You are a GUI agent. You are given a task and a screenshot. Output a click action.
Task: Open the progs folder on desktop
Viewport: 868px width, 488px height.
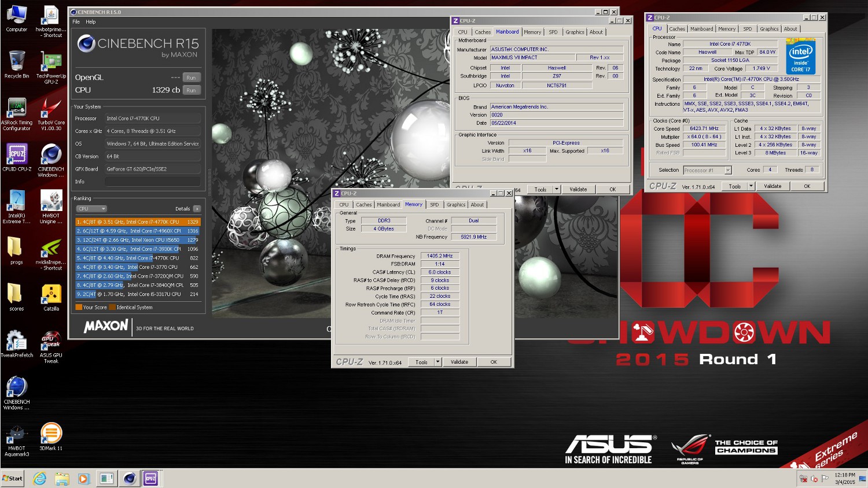point(16,250)
